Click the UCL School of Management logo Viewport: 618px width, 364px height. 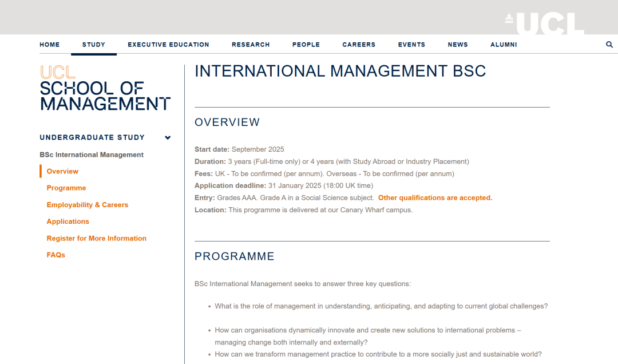click(105, 88)
